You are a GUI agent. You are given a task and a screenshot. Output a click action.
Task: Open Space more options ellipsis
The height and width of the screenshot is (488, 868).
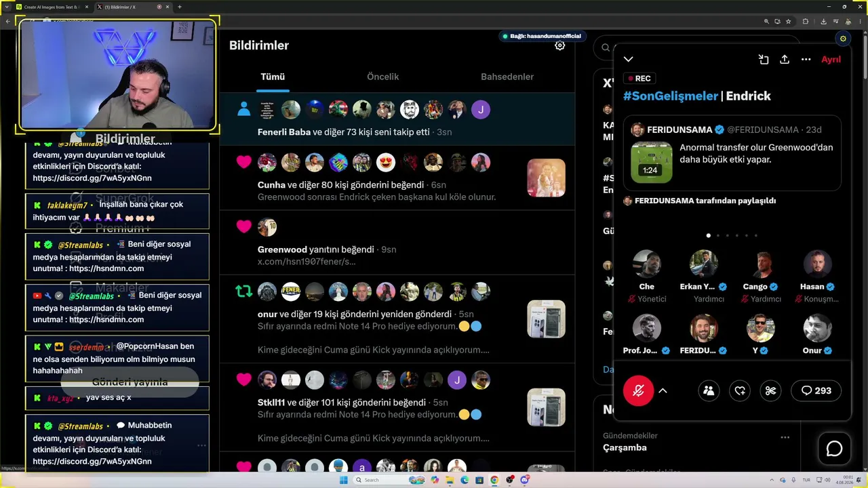pyautogui.click(x=806, y=60)
